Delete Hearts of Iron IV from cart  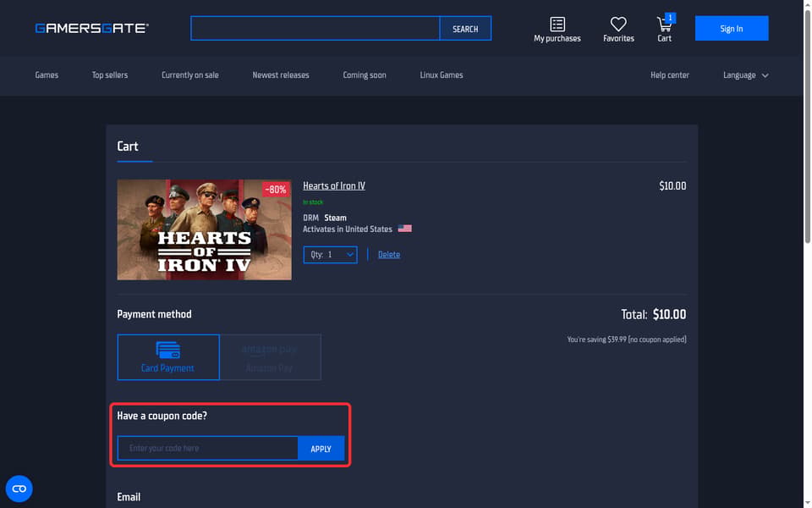pyautogui.click(x=389, y=255)
